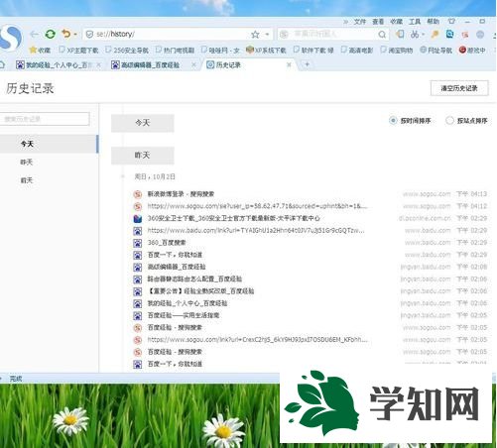Screen dimensions: 497x448
Task: Click the star bookmark icon in address bar
Action: click(255, 34)
